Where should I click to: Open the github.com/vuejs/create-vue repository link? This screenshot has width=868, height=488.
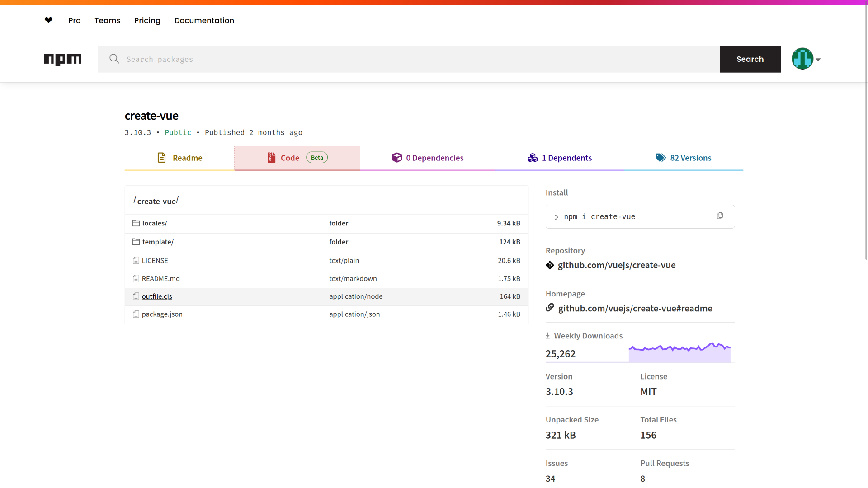pos(617,265)
